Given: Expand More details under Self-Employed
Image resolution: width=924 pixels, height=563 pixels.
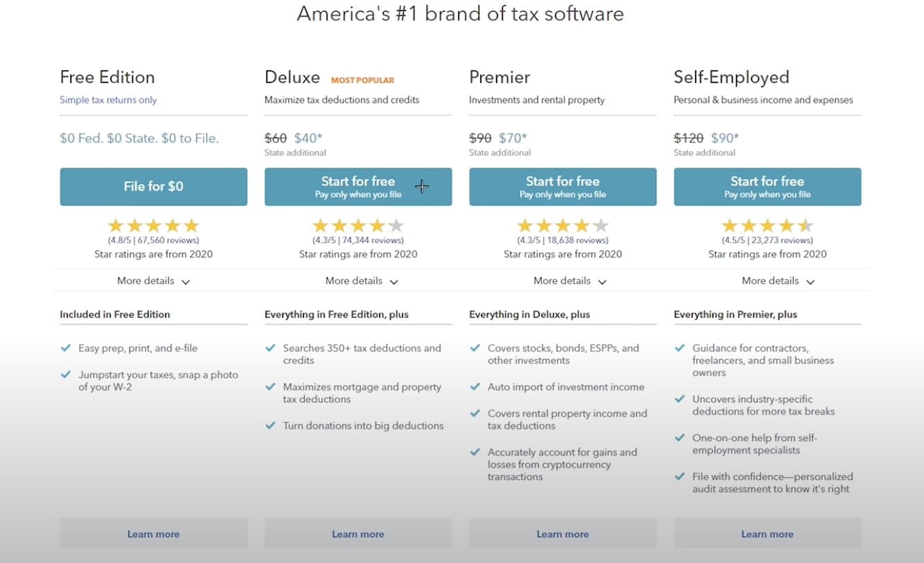Looking at the screenshot, I should tap(778, 281).
